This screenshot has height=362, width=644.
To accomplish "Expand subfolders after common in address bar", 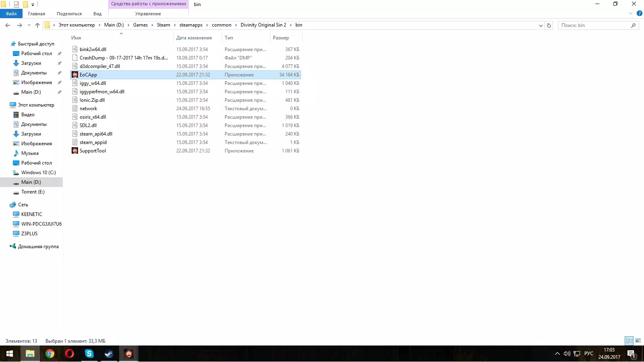I will [x=236, y=25].
